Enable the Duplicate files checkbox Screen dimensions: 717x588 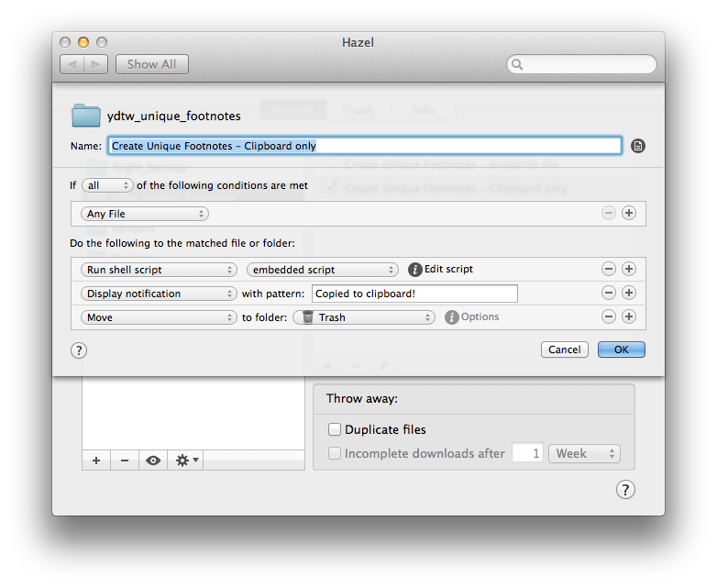pos(335,429)
